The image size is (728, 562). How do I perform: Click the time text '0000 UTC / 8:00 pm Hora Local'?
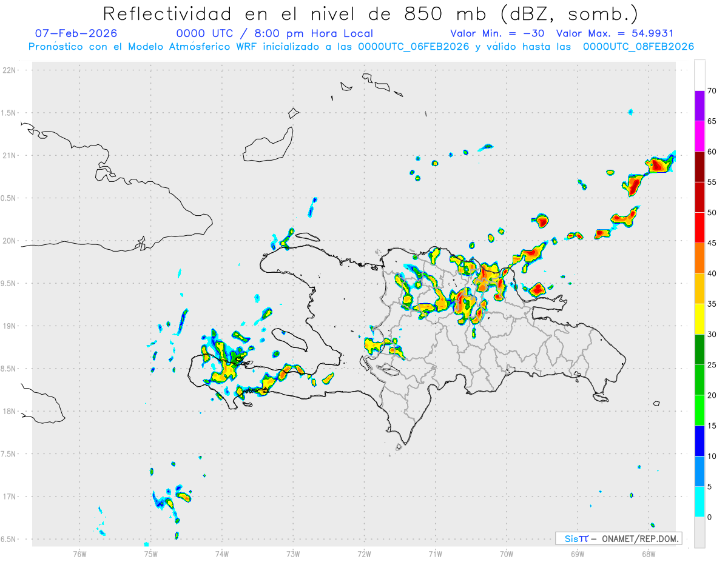point(275,33)
